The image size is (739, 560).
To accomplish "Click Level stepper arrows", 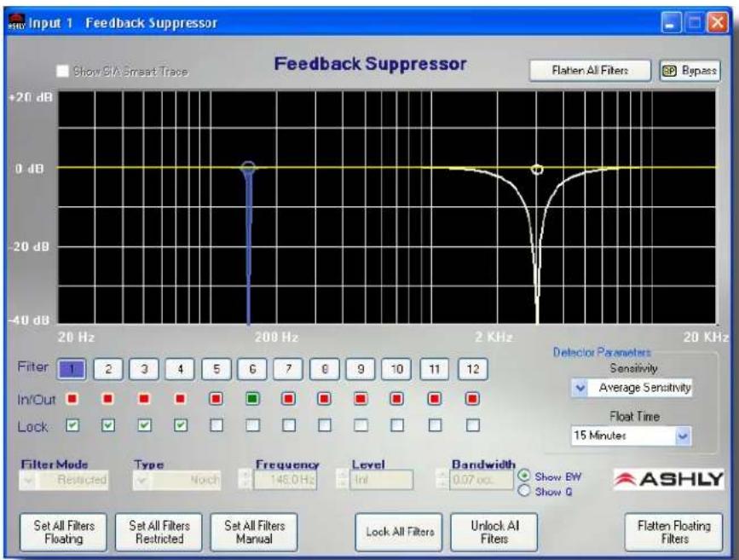I will [343, 480].
